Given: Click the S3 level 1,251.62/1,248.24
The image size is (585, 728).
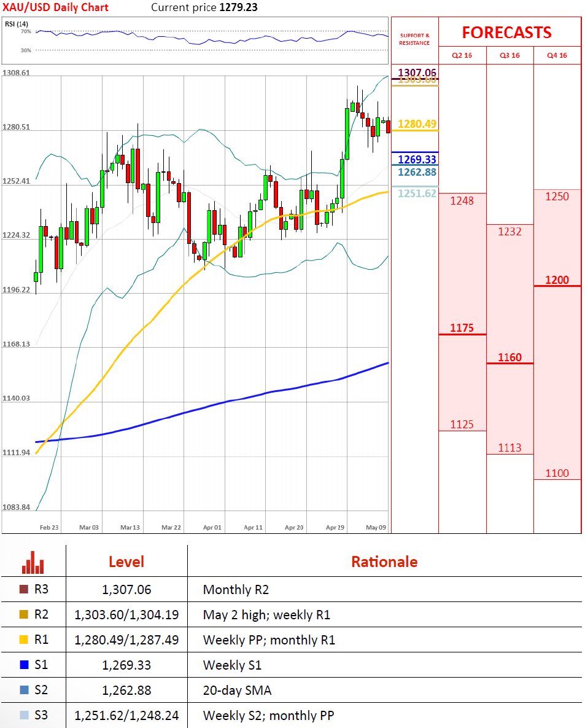Looking at the screenshot, I should tap(126, 716).
